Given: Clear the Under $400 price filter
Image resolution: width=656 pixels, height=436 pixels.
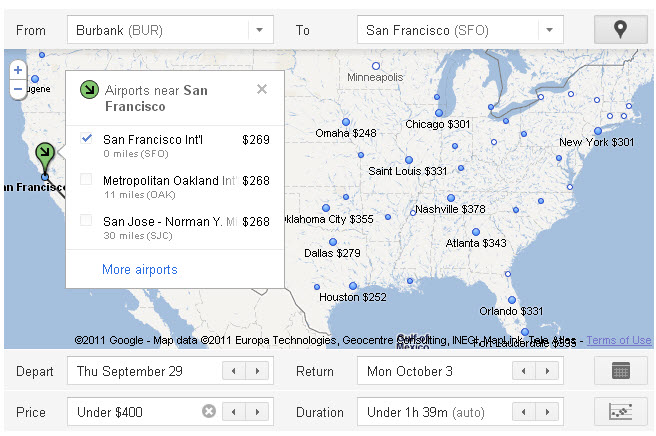Looking at the screenshot, I should click(209, 412).
